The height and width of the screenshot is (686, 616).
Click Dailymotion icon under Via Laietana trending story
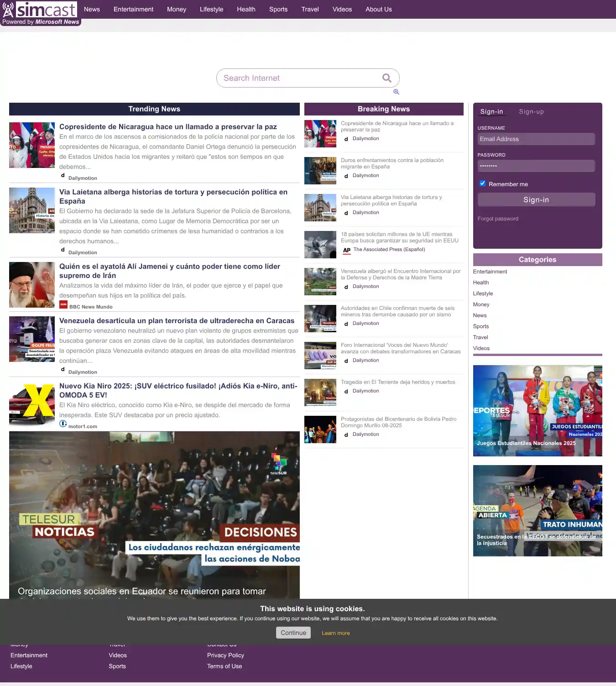(x=63, y=250)
